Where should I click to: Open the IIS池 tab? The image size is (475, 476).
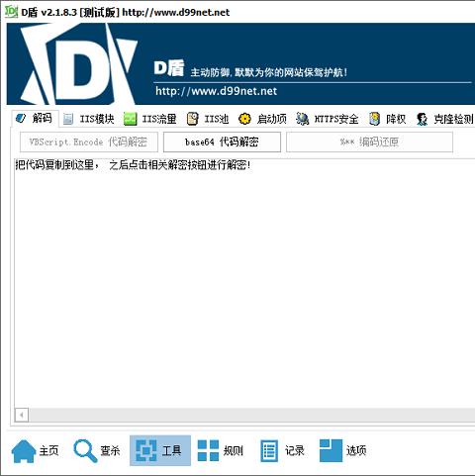tap(208, 119)
